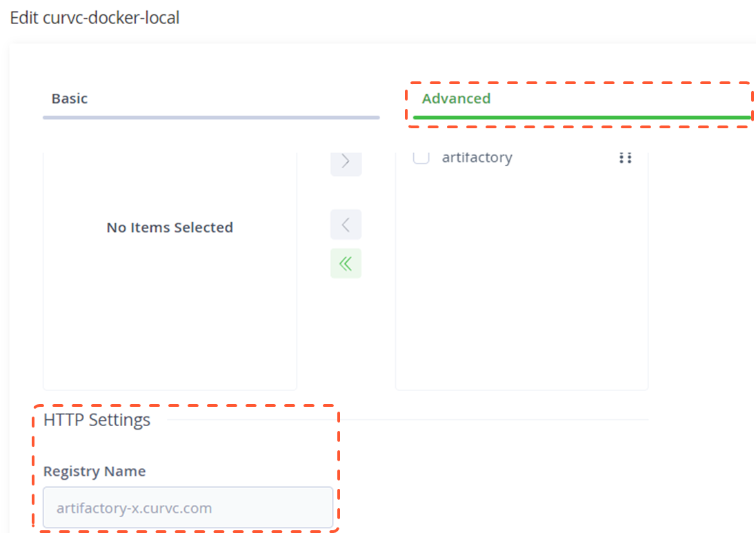Click the Registry Name field label
Viewport: 756px width, 533px height.
coord(94,472)
